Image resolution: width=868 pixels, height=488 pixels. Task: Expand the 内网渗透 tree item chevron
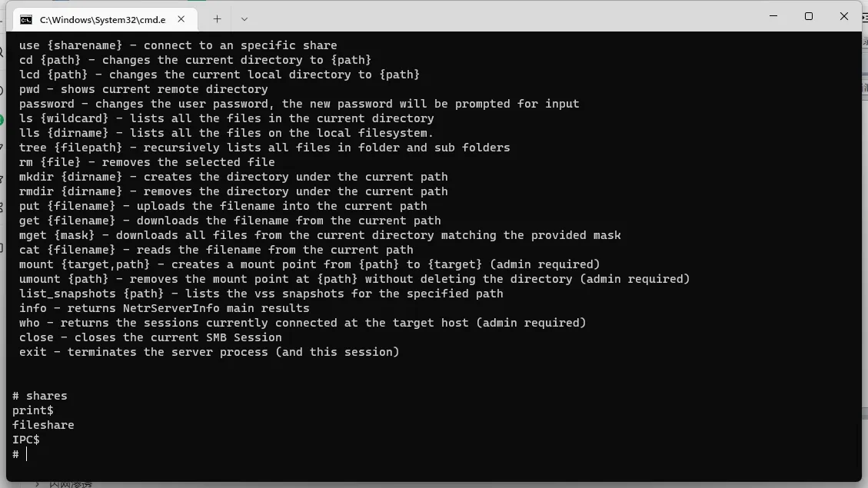coord(37,484)
